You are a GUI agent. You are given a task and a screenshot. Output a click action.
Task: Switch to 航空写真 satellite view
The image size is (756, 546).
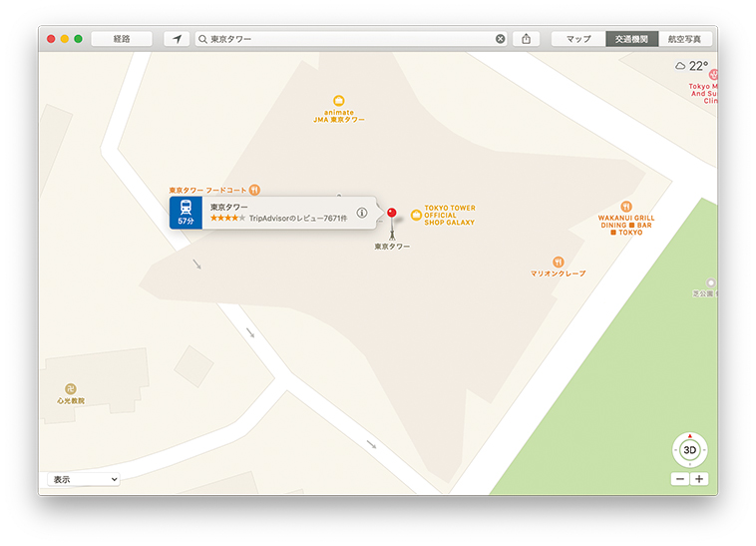[684, 39]
